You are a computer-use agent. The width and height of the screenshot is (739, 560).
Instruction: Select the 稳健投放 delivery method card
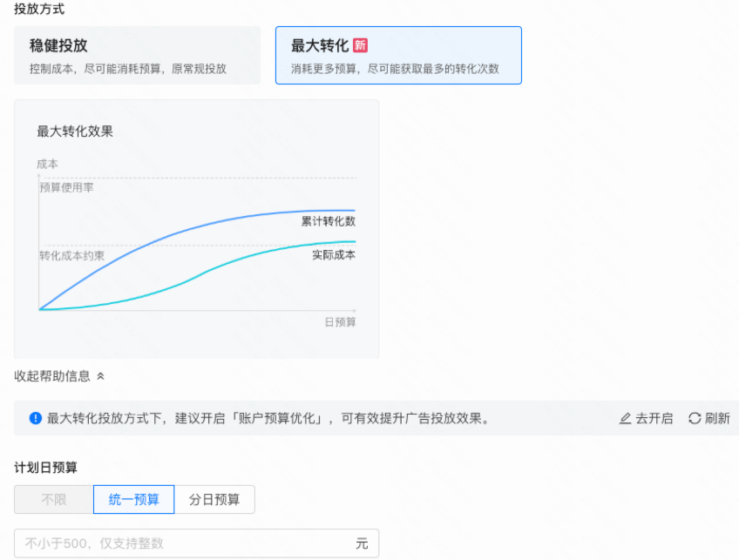coord(137,54)
